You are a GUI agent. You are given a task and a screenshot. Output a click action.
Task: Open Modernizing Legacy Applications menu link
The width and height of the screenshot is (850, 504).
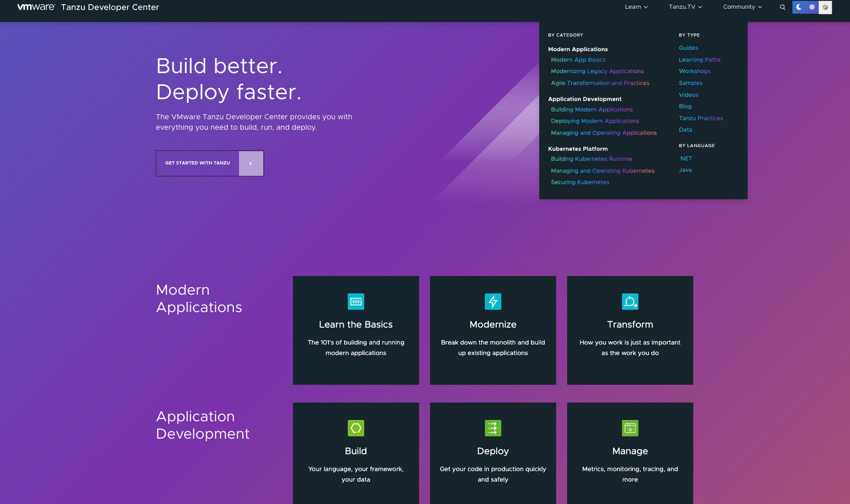pyautogui.click(x=597, y=71)
